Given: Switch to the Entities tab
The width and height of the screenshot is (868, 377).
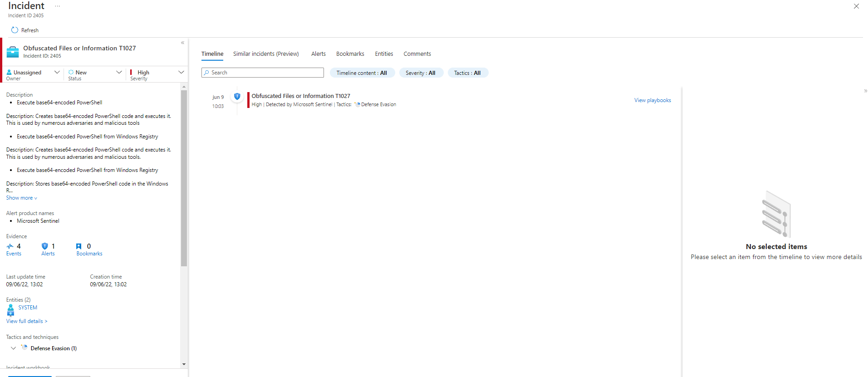Looking at the screenshot, I should coord(384,54).
